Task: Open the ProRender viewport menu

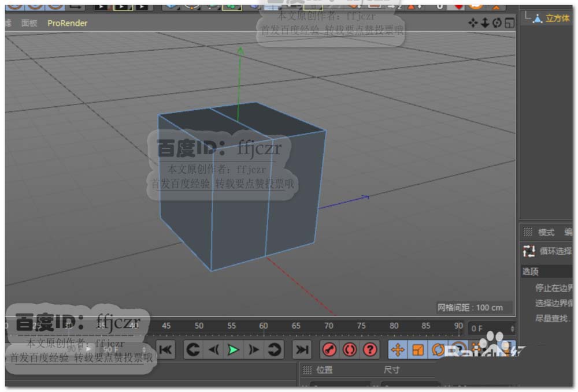Action: click(68, 23)
